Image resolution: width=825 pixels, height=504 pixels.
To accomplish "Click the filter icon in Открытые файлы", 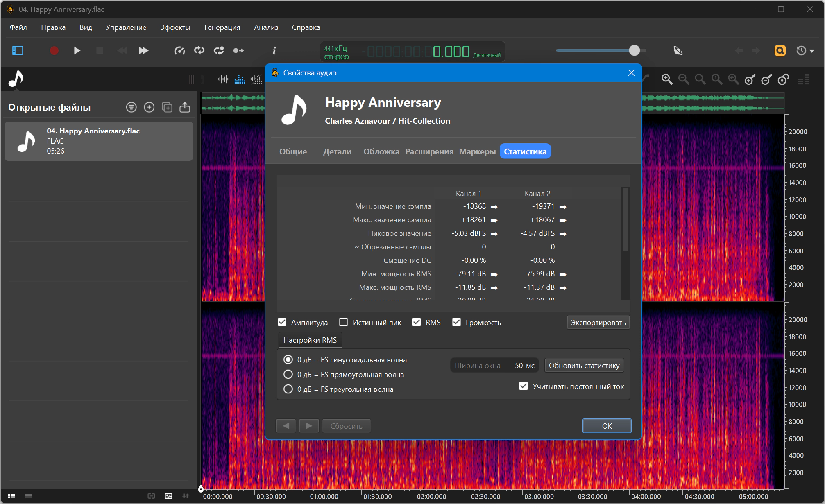I will tap(131, 107).
